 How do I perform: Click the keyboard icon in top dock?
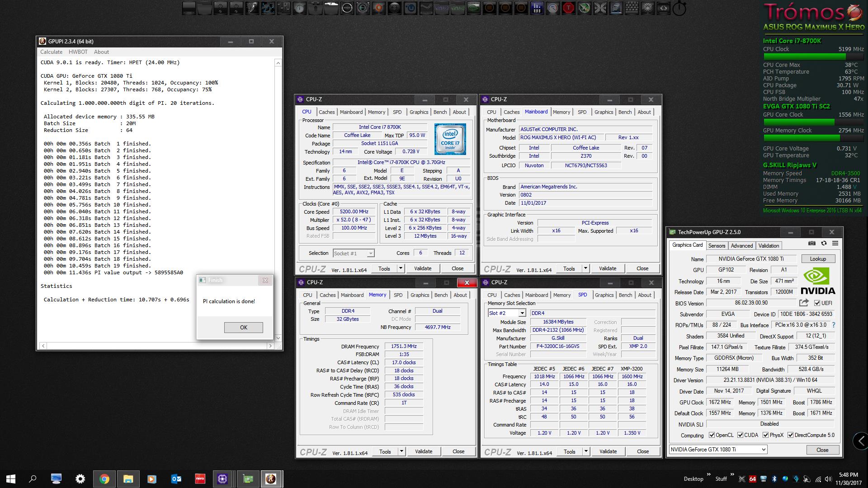[x=632, y=8]
